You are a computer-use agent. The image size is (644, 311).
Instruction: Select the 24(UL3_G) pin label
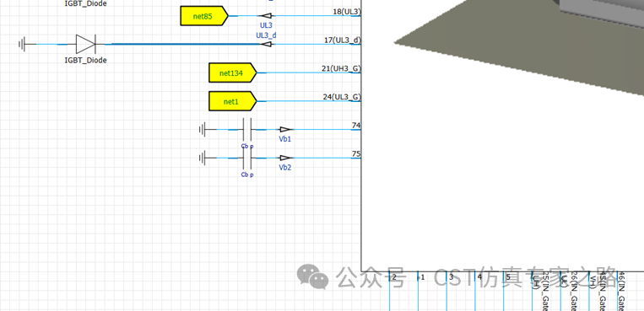coord(342,97)
